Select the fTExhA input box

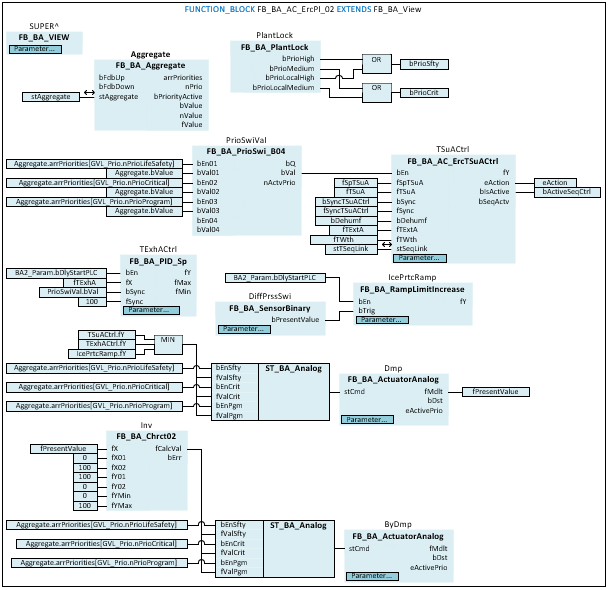[x=85, y=283]
